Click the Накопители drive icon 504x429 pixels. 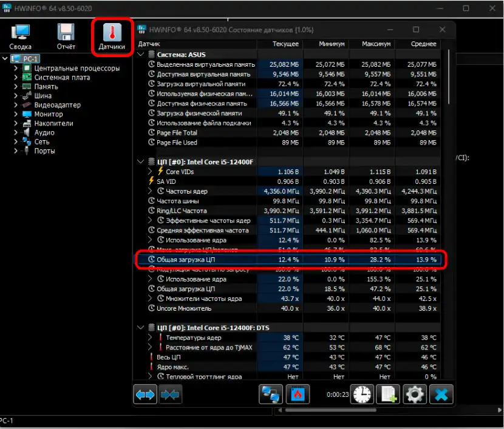click(27, 123)
